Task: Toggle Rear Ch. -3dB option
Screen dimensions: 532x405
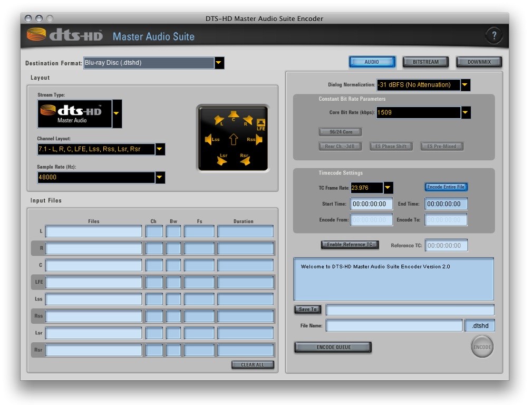Action: (x=340, y=146)
